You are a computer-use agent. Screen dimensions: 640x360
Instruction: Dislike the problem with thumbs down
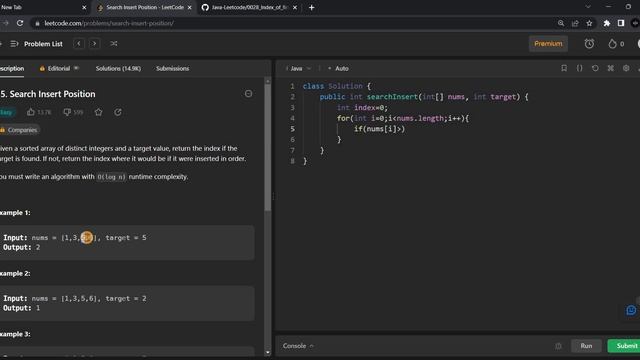[x=73, y=112]
